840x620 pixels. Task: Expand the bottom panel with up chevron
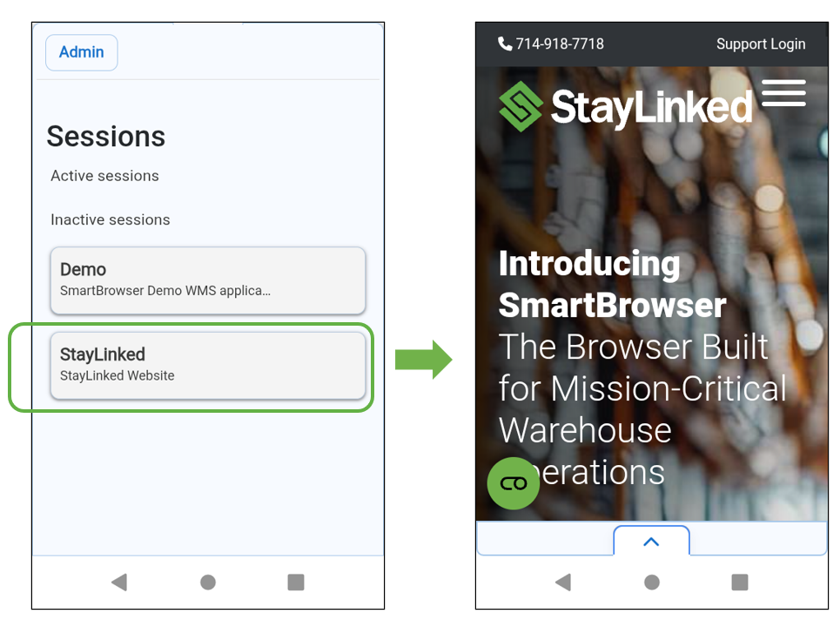(651, 542)
